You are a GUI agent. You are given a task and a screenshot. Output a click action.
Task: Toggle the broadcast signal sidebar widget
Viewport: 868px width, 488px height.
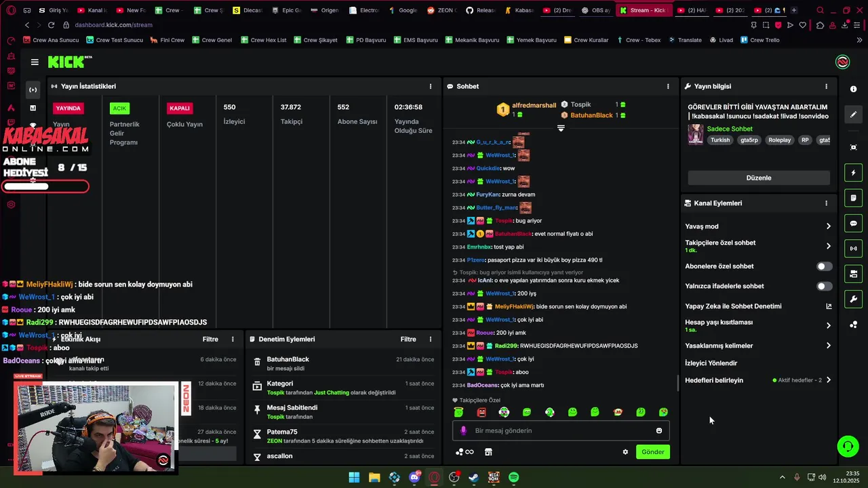click(853, 249)
